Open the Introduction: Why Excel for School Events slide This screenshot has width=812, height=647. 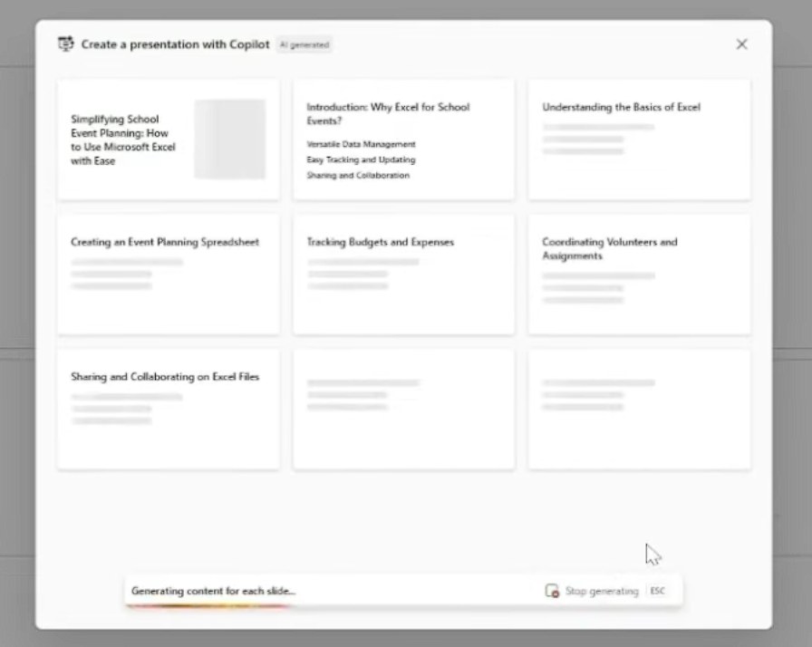(x=404, y=140)
